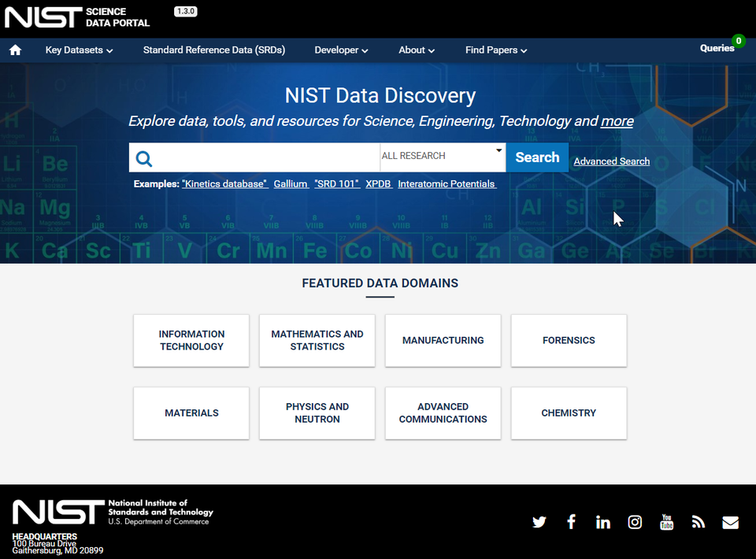
Task: Open the Manufacturing domain card
Action: (443, 341)
